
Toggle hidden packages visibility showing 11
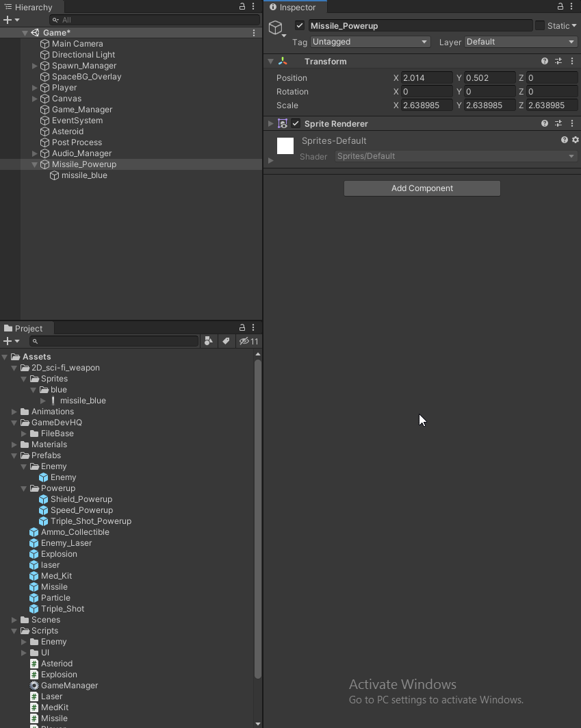[x=248, y=341]
